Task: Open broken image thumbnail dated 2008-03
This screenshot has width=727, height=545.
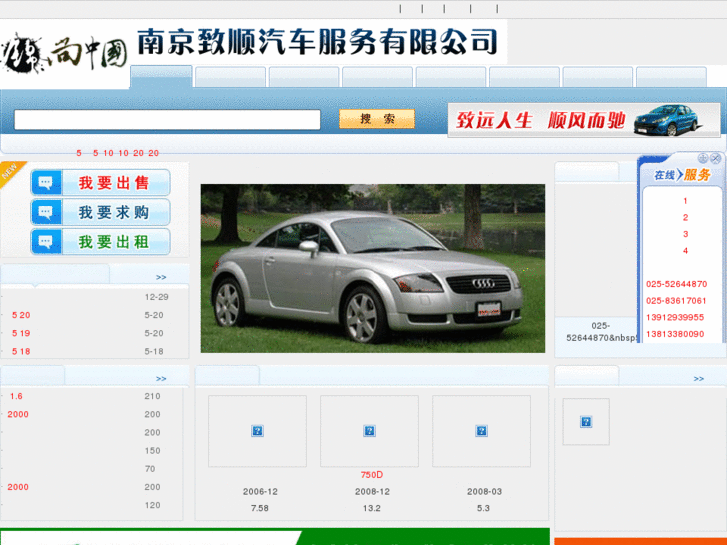Action: point(481,431)
